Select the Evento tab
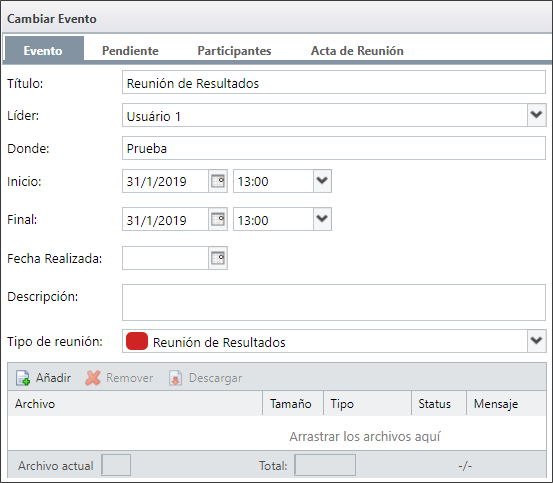553x483 pixels. point(43,50)
